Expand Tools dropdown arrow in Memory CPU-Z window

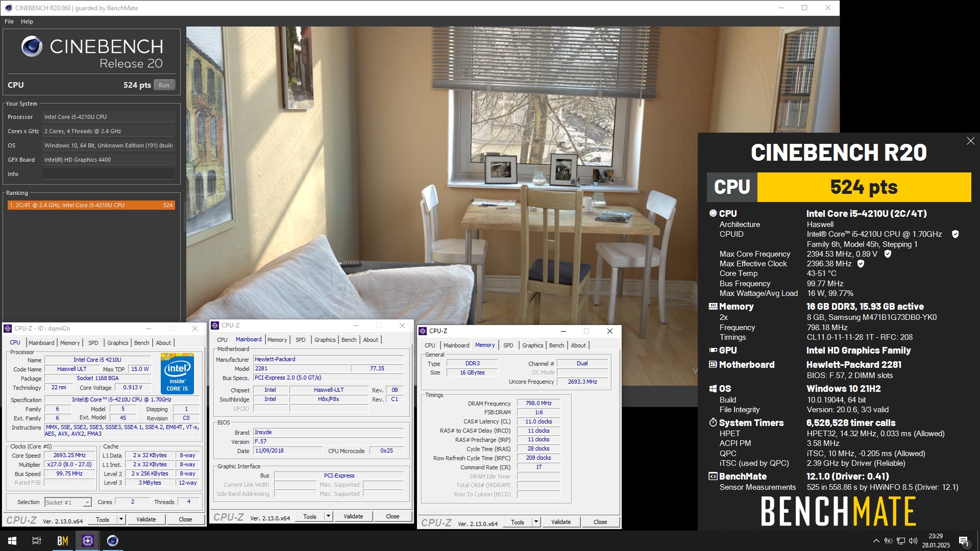(x=536, y=522)
